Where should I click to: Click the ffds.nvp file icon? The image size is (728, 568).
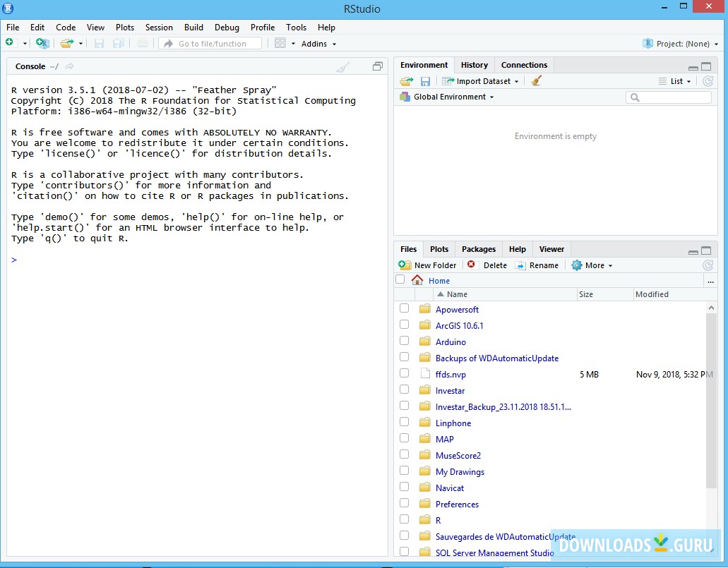tap(425, 373)
